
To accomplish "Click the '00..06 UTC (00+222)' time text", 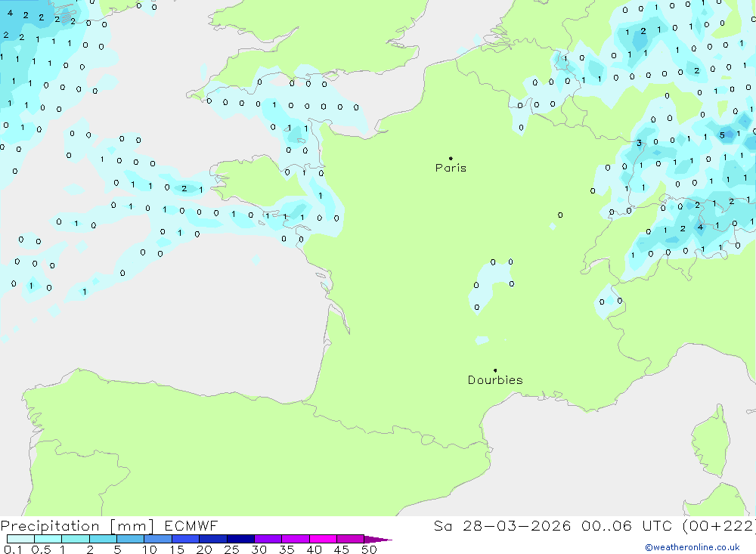I will [x=668, y=525].
